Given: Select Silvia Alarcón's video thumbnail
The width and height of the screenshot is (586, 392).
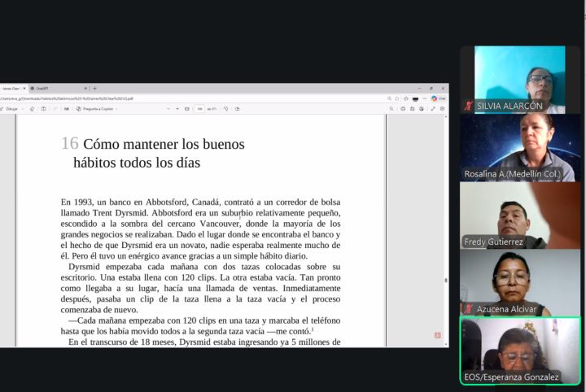Looking at the screenshot, I should pyautogui.click(x=520, y=79).
